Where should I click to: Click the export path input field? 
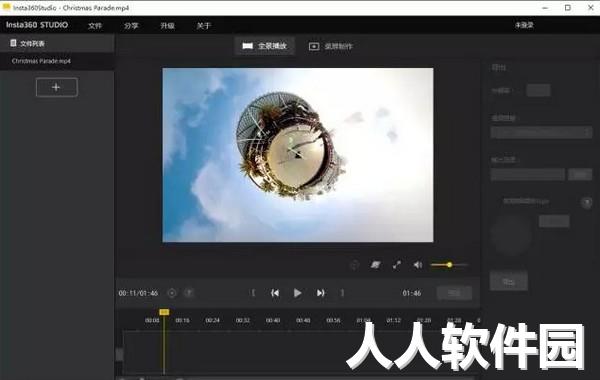point(528,175)
